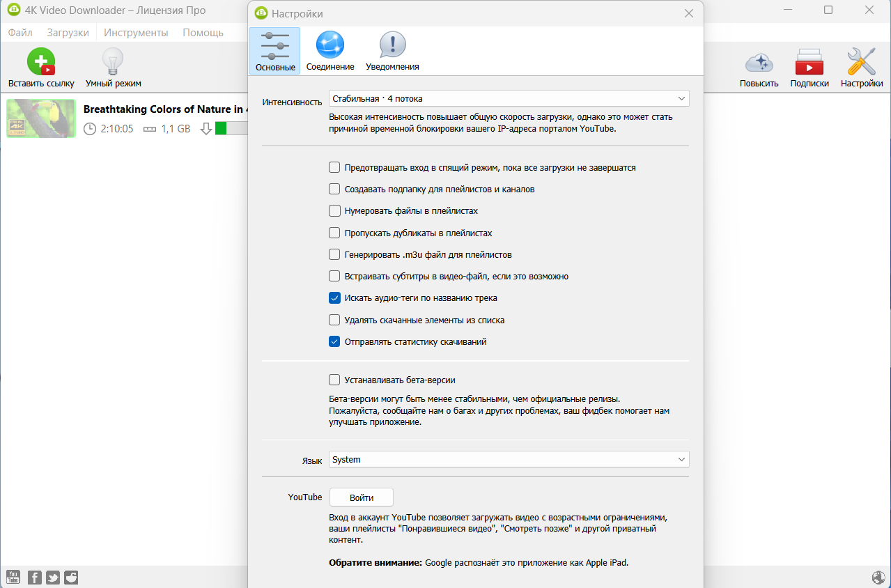Click the Reddit icon in status bar
This screenshot has height=588, width=891.
(x=71, y=577)
